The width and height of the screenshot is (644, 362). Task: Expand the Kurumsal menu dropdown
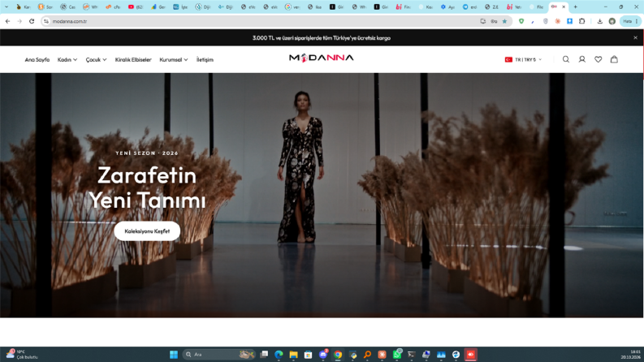coord(174,60)
